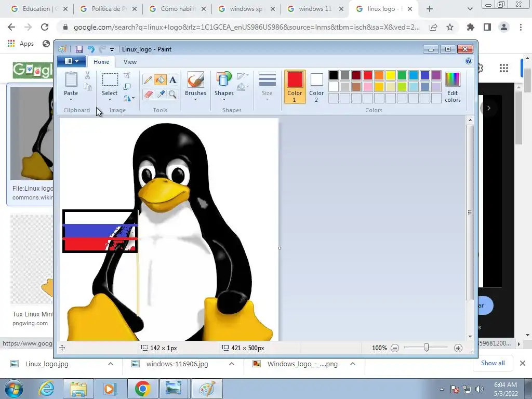Click the Chrome share page icon

point(433,27)
